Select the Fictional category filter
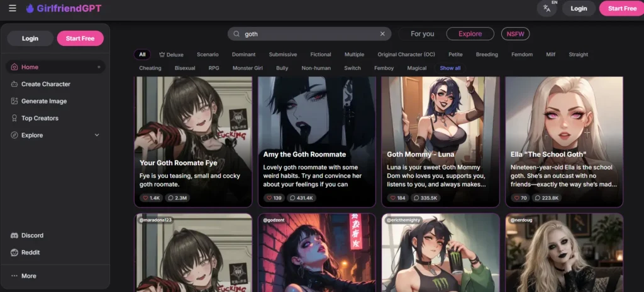 point(321,55)
